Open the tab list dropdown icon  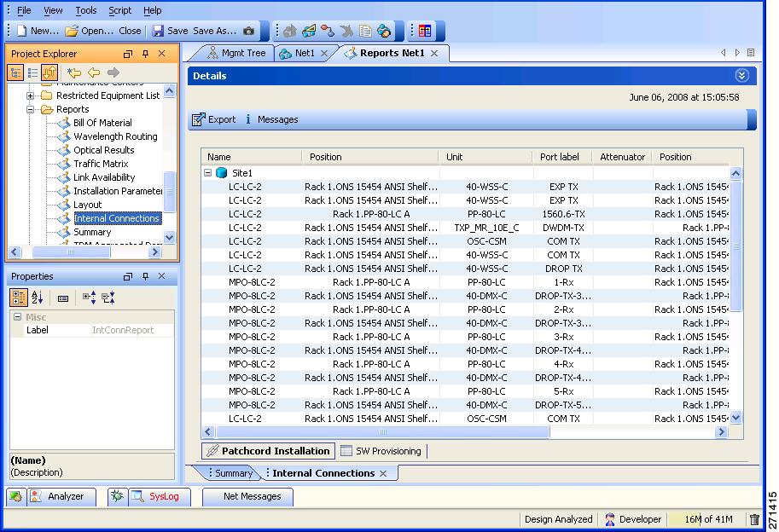[751, 53]
